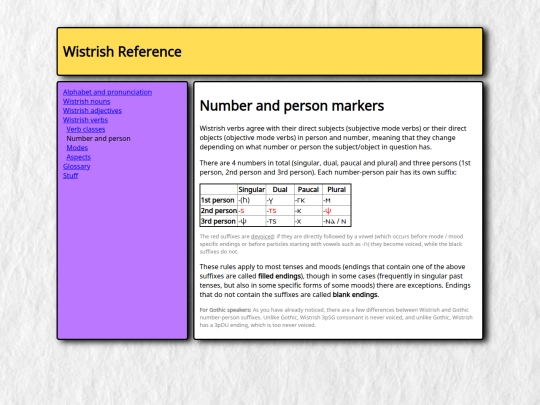Click the '2nd person' row header
Image resolution: width=540 pixels, height=405 pixels.
pyautogui.click(x=219, y=210)
